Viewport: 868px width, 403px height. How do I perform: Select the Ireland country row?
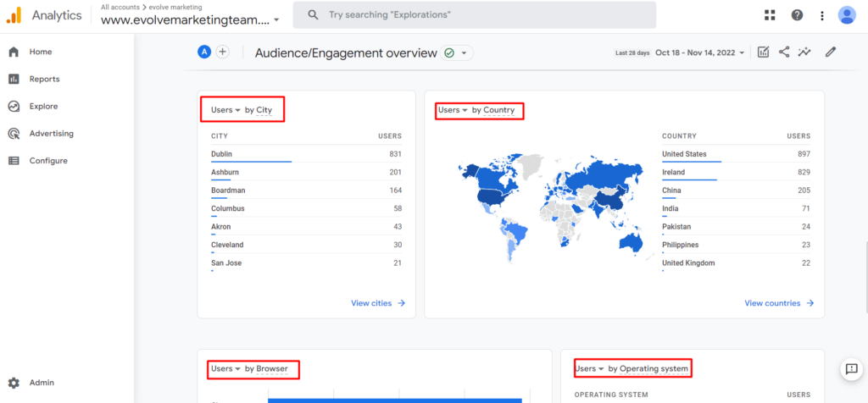737,173
